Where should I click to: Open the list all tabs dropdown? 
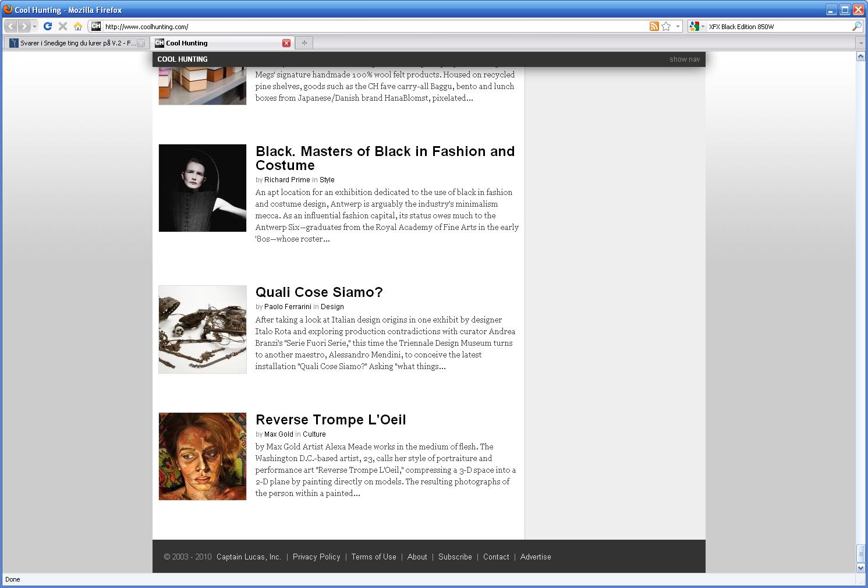[860, 43]
